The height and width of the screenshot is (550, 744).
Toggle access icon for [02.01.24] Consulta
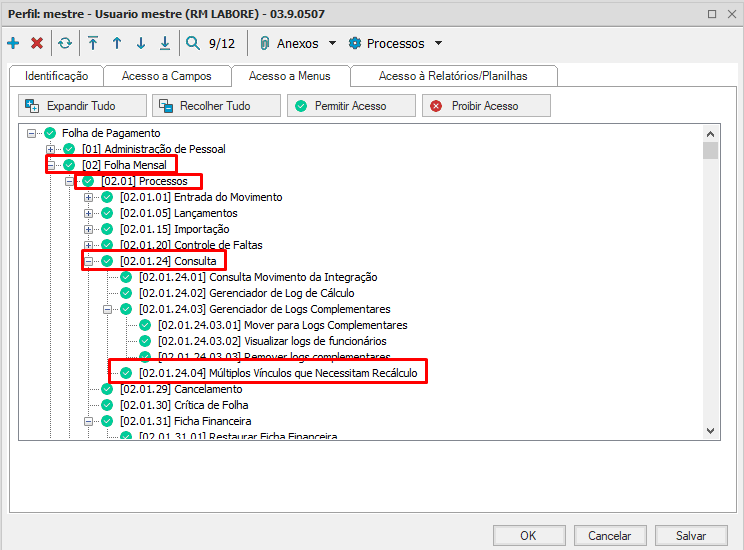coord(107,261)
